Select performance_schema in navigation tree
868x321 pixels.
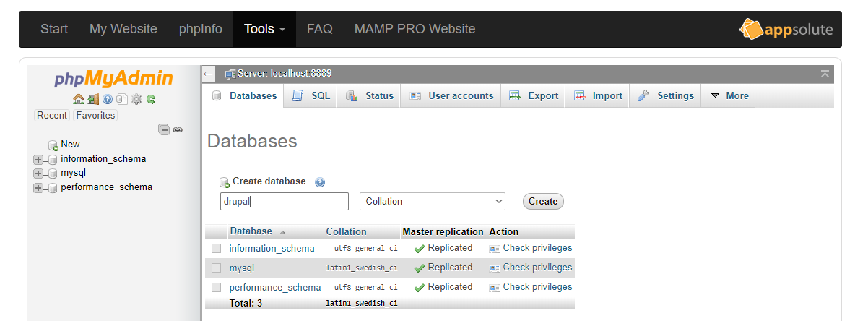[106, 187]
